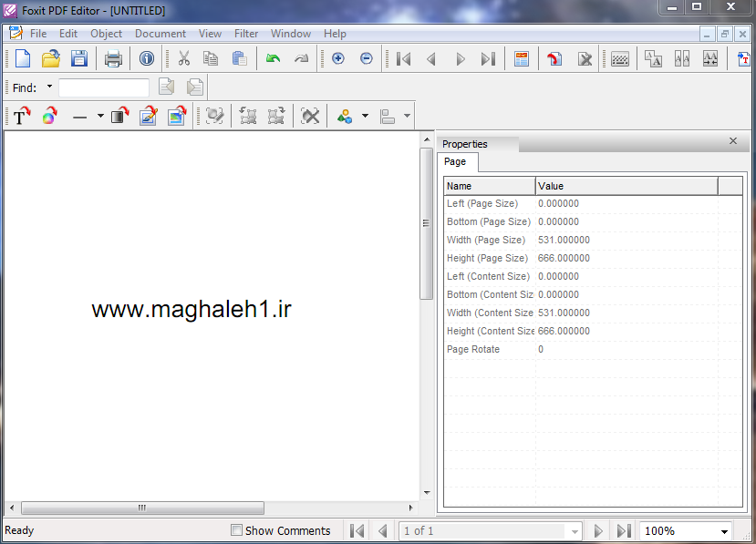This screenshot has width=756, height=544.
Task: Save the document with floppy disk icon
Action: [79, 59]
